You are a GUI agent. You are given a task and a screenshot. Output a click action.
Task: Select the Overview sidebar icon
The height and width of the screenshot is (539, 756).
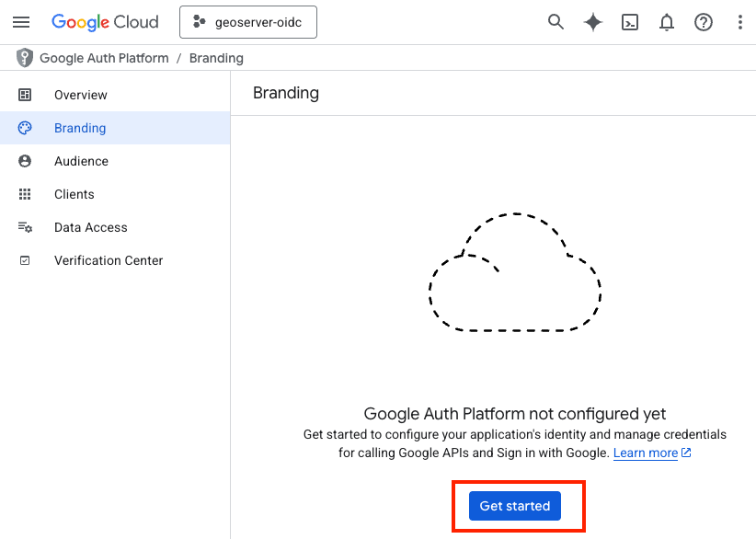click(x=26, y=95)
